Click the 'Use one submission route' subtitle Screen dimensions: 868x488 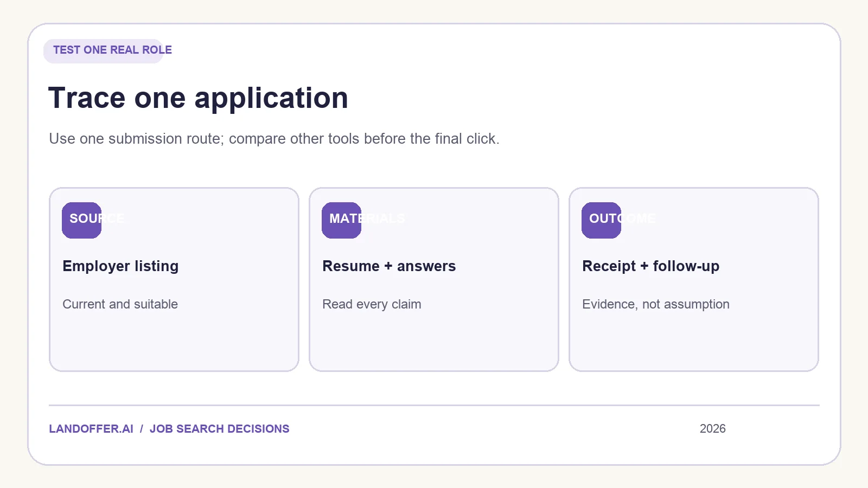[274, 139]
